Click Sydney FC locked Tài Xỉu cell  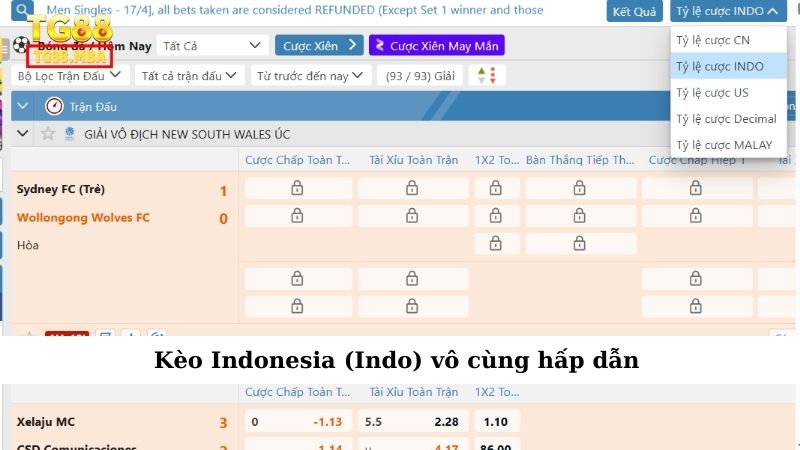pos(413,188)
